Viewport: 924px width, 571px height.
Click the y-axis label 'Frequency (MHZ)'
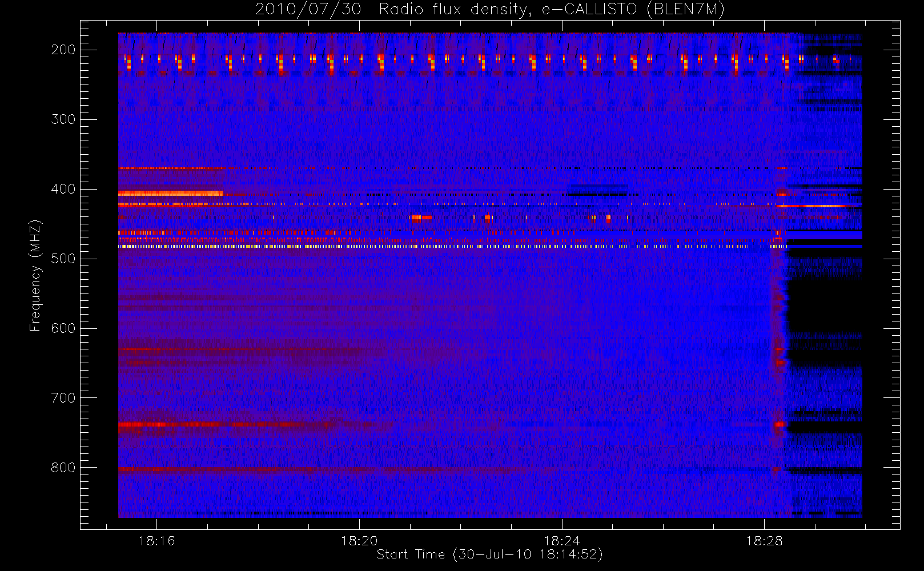[x=35, y=275]
